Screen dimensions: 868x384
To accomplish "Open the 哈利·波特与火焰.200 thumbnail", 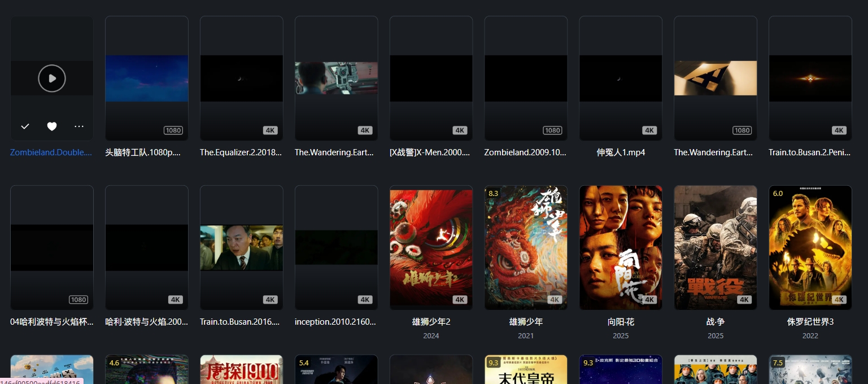I will (x=147, y=248).
